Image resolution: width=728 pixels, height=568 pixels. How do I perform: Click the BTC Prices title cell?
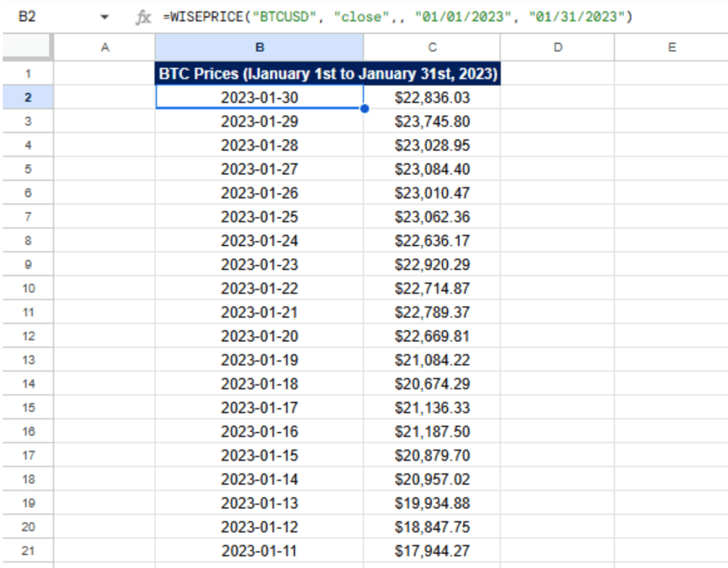tap(328, 74)
